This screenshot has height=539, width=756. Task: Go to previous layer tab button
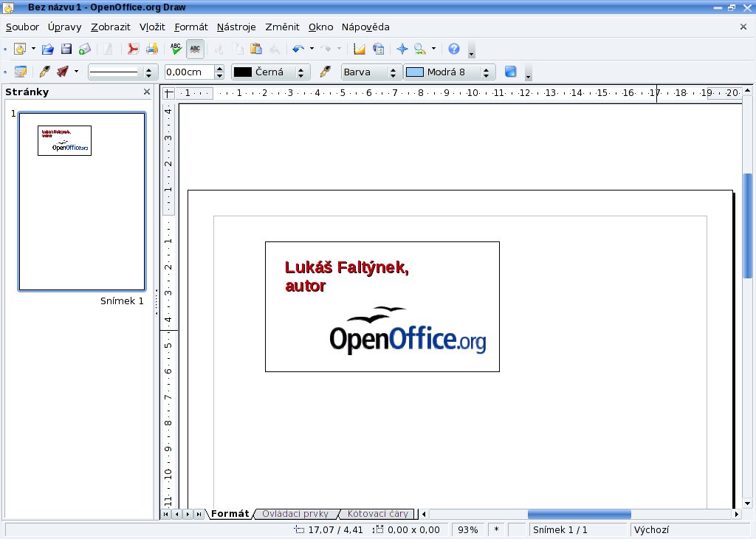(x=177, y=515)
